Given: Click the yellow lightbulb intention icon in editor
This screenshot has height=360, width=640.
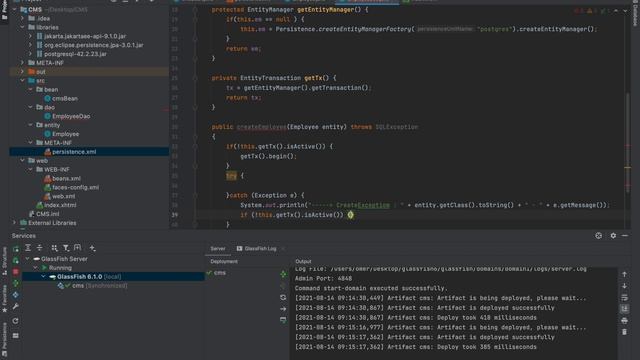Looking at the screenshot, I should 351,215.
